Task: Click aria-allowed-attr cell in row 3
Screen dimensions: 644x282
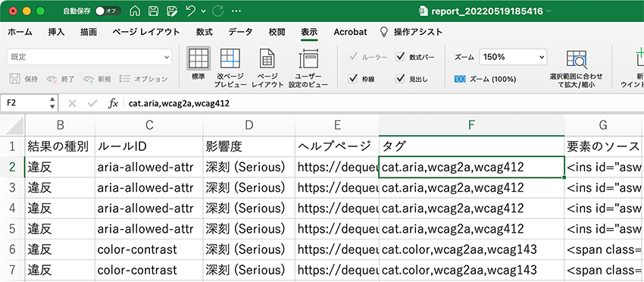Action: tap(149, 187)
